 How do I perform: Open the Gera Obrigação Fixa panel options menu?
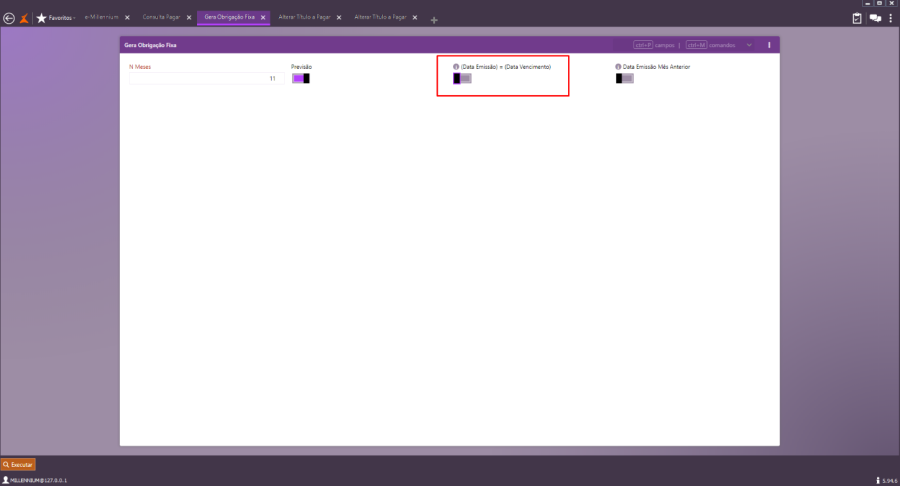tap(769, 45)
